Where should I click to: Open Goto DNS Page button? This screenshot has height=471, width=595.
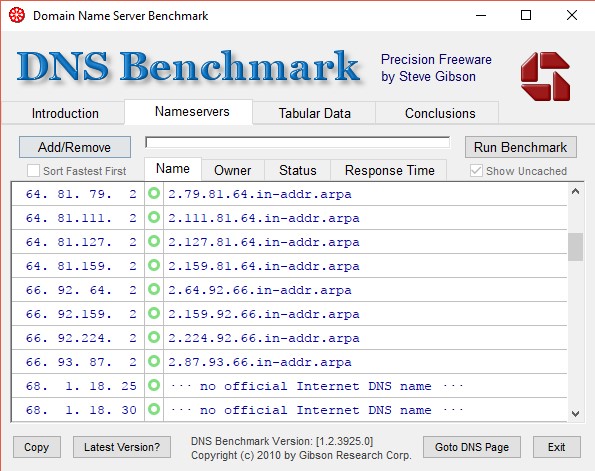(472, 447)
